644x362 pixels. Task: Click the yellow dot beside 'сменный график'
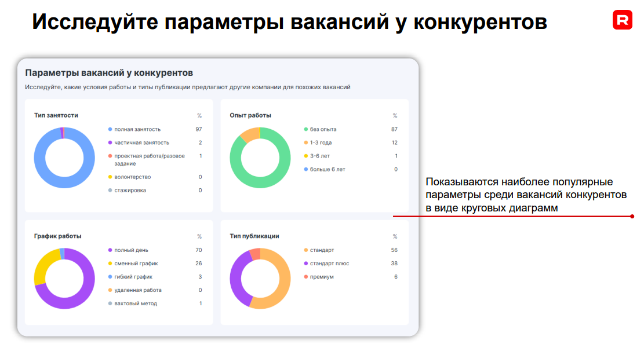pyautogui.click(x=110, y=264)
